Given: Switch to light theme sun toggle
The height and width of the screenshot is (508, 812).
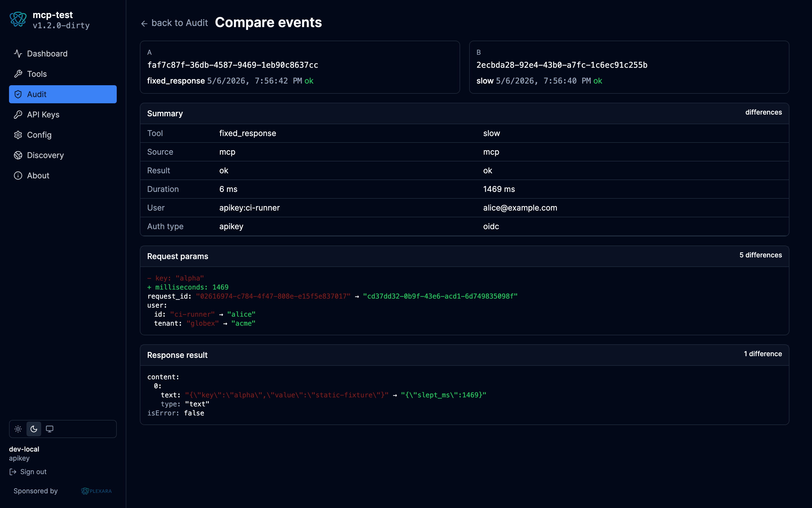Looking at the screenshot, I should click(18, 429).
